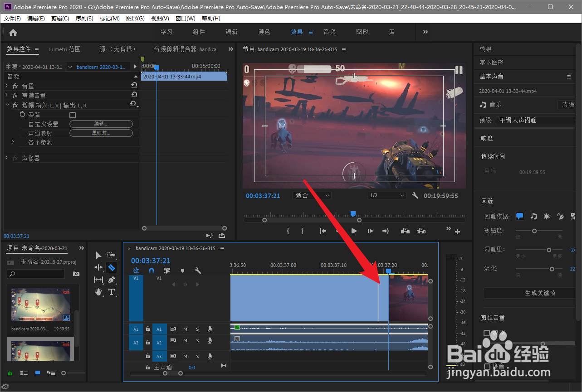The width and height of the screenshot is (582, 392).
Task: Step forward one frame
Action: pyautogui.click(x=370, y=231)
